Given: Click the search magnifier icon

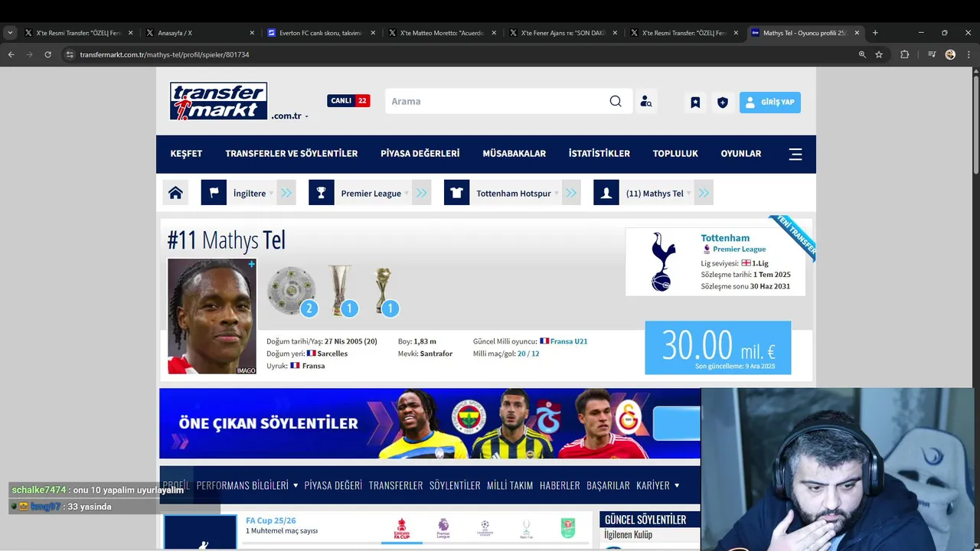Looking at the screenshot, I should coord(616,101).
